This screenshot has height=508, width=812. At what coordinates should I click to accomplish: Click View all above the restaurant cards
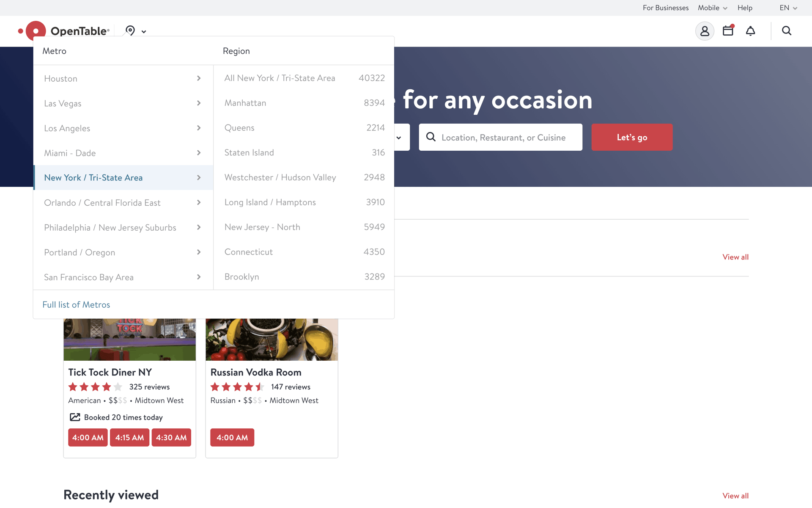[x=735, y=257]
